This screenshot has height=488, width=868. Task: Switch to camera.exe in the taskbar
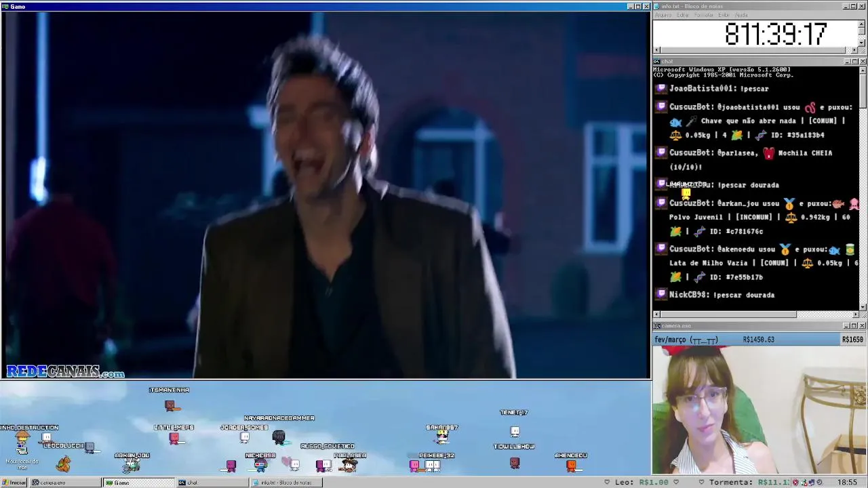(x=64, y=483)
